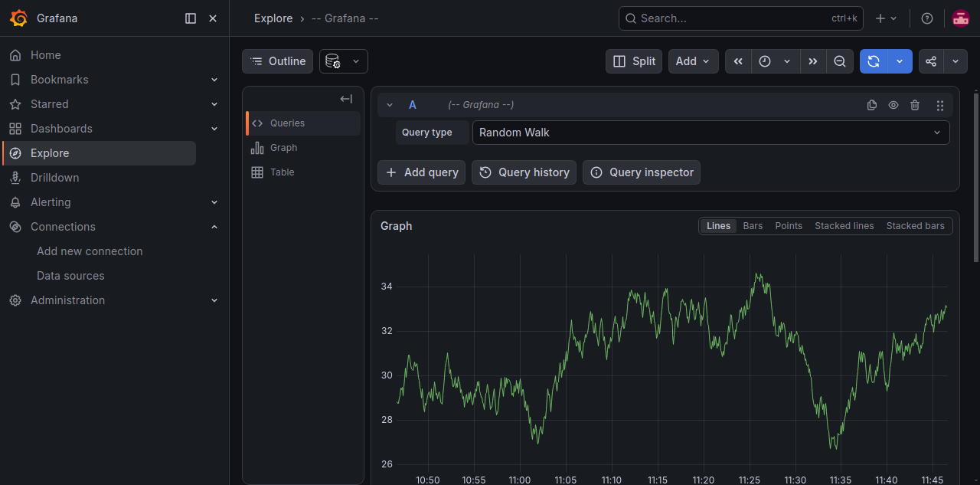This screenshot has width=980, height=485.
Task: Open the Home page
Action: tap(45, 55)
